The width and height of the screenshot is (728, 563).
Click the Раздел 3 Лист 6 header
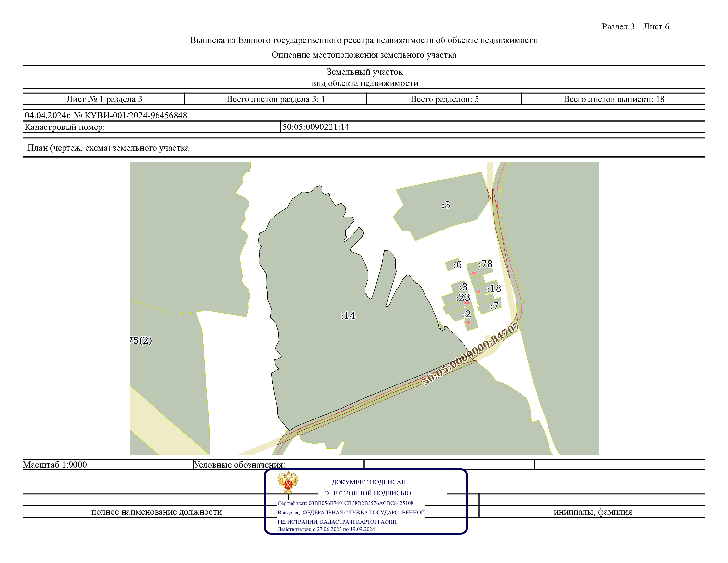pos(635,27)
